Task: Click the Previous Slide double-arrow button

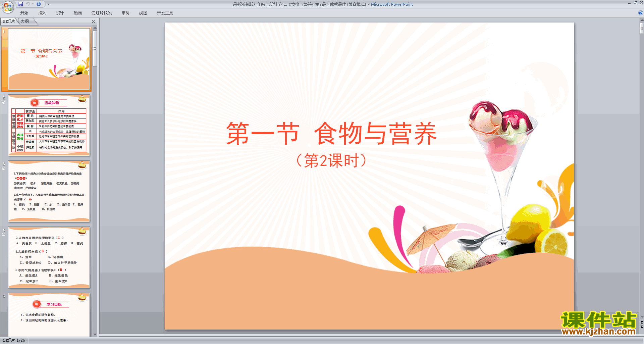Action: pos(642,322)
